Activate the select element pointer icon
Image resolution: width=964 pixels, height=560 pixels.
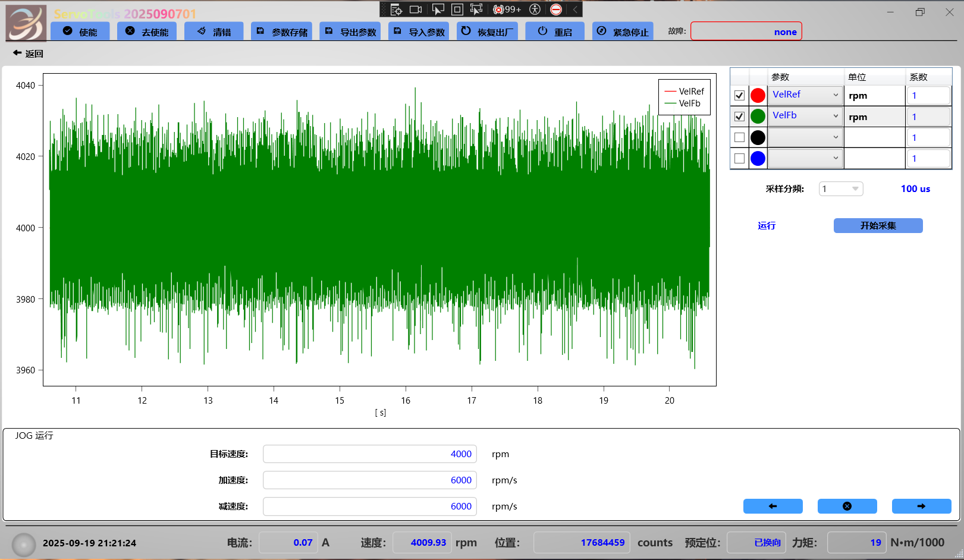click(x=438, y=10)
